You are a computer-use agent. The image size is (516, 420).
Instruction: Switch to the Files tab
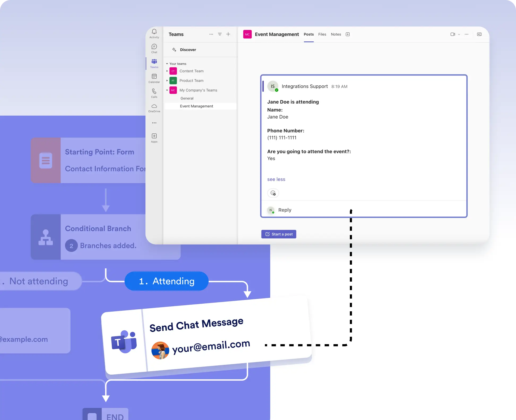click(x=322, y=34)
